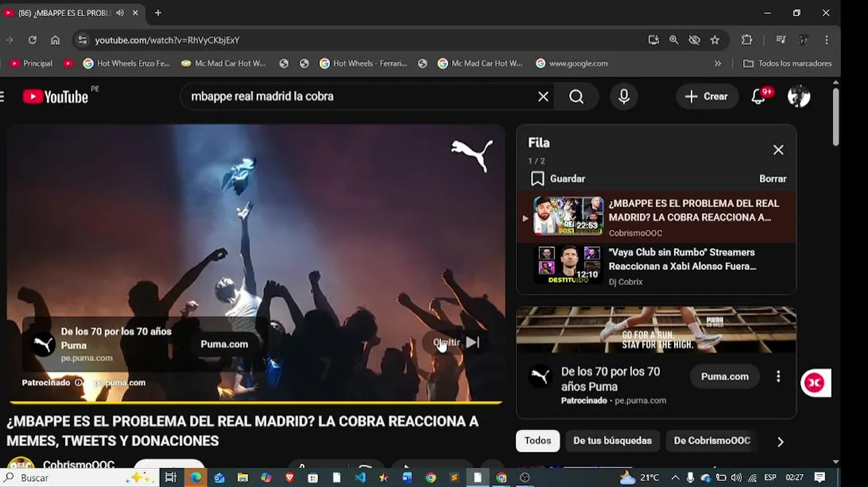This screenshot has height=487, width=868.
Task: Click the Puma logo on the video ad overlay
Action: tap(43, 344)
